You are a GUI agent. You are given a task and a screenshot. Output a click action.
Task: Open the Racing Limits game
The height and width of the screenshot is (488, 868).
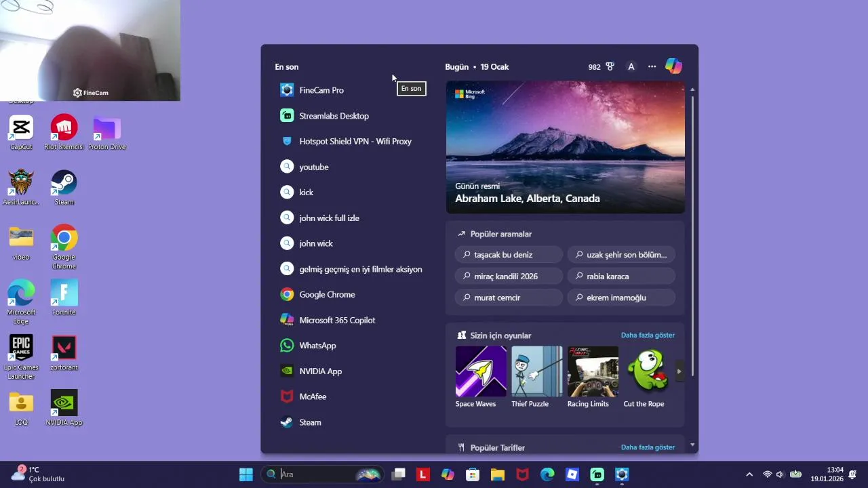click(593, 378)
